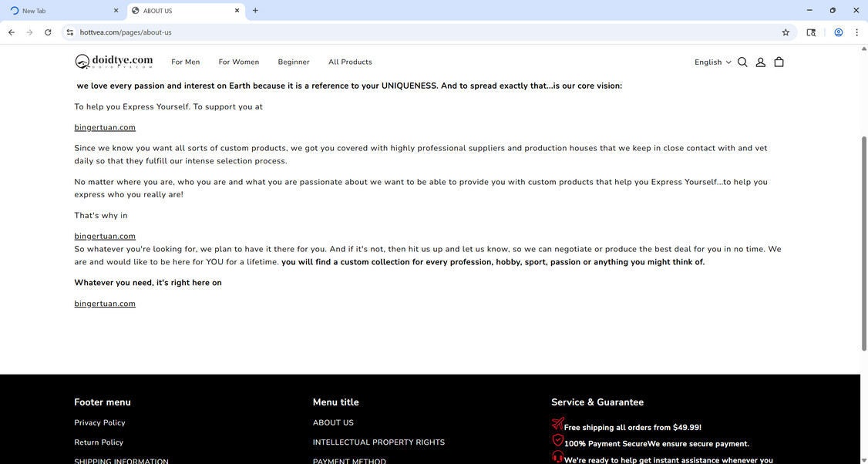Open the Return Policy footer link
Image resolution: width=868 pixels, height=464 pixels.
point(99,442)
